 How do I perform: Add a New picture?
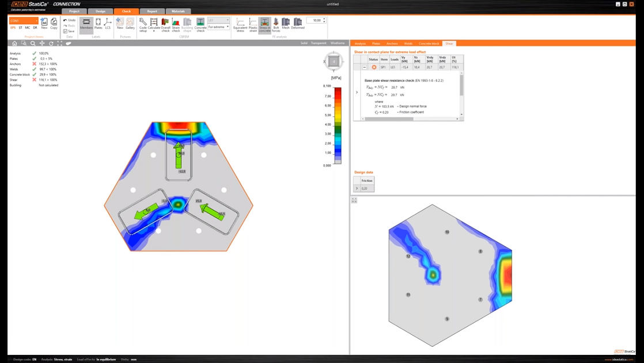point(120,24)
